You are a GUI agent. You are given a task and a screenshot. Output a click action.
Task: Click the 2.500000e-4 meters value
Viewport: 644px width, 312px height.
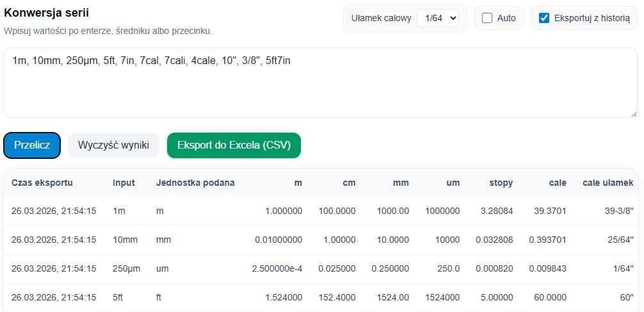click(x=277, y=268)
